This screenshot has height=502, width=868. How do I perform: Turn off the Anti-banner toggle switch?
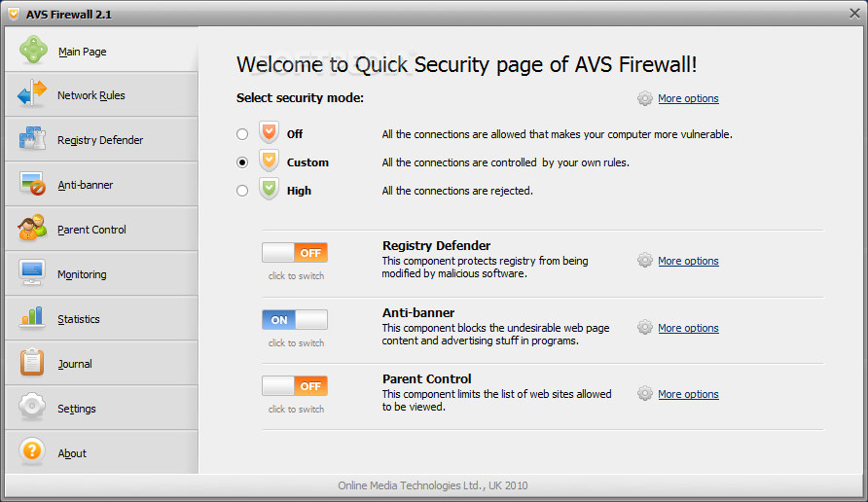coord(295,319)
